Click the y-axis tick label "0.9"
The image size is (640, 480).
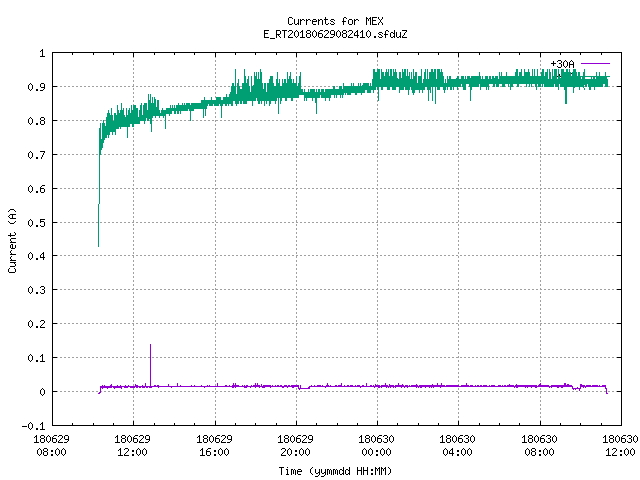click(36, 87)
